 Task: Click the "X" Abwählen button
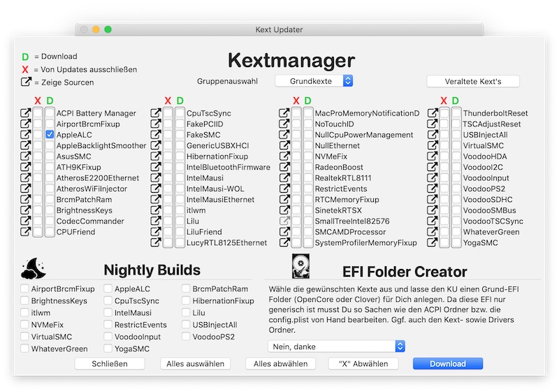click(x=363, y=364)
